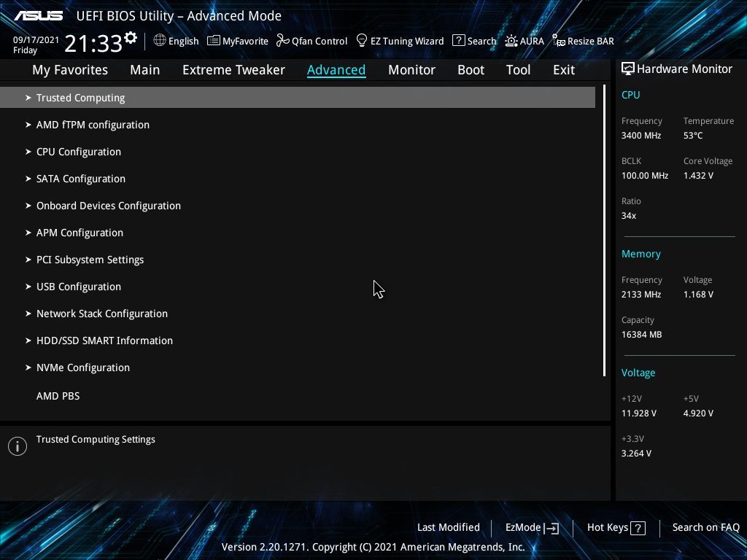Click the gear icon next to the clock

pyautogui.click(x=130, y=38)
